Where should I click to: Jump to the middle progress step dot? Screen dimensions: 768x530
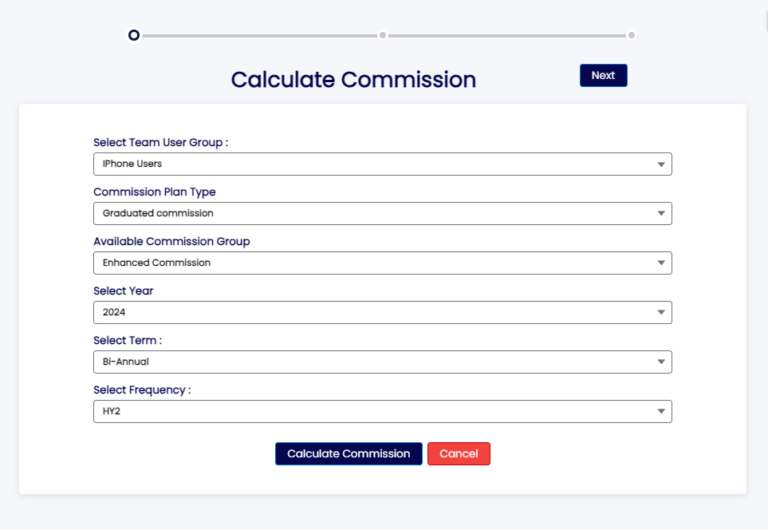(x=382, y=35)
